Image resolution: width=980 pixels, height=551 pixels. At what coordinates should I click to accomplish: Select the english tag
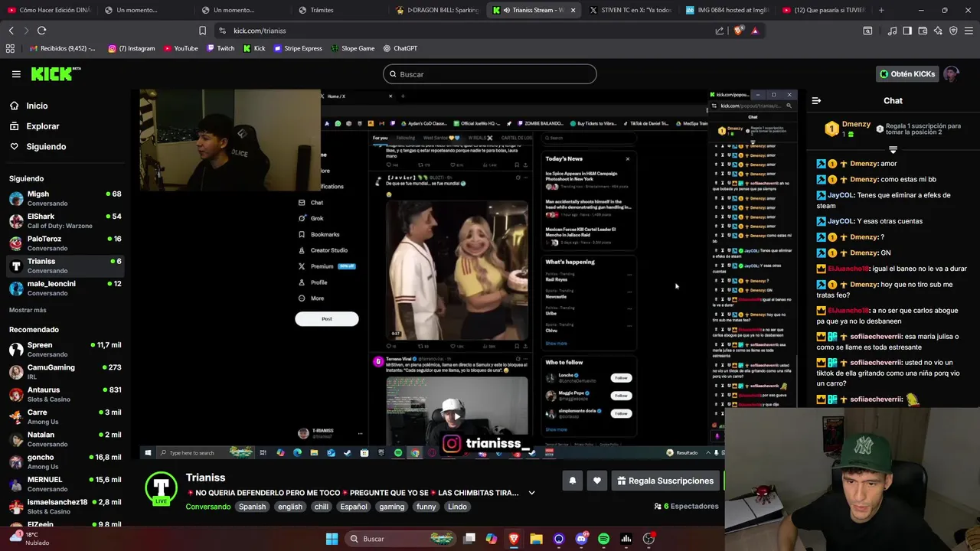(290, 507)
